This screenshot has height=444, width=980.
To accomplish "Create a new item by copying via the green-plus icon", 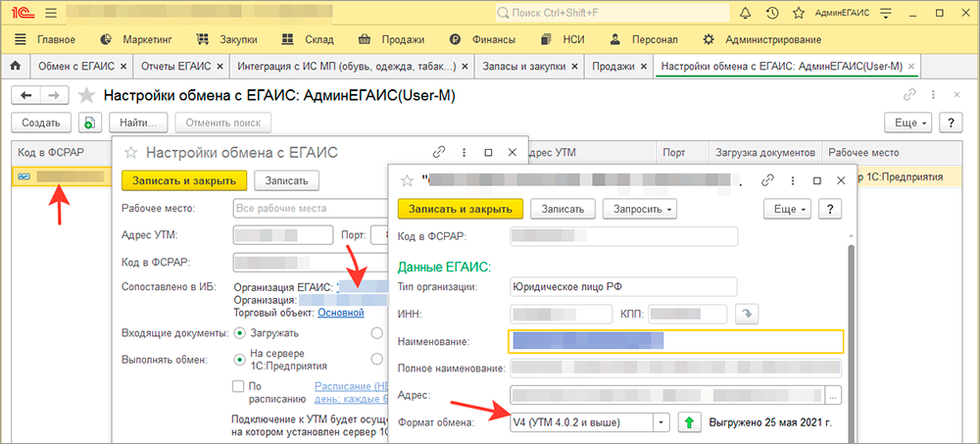I will click(89, 123).
